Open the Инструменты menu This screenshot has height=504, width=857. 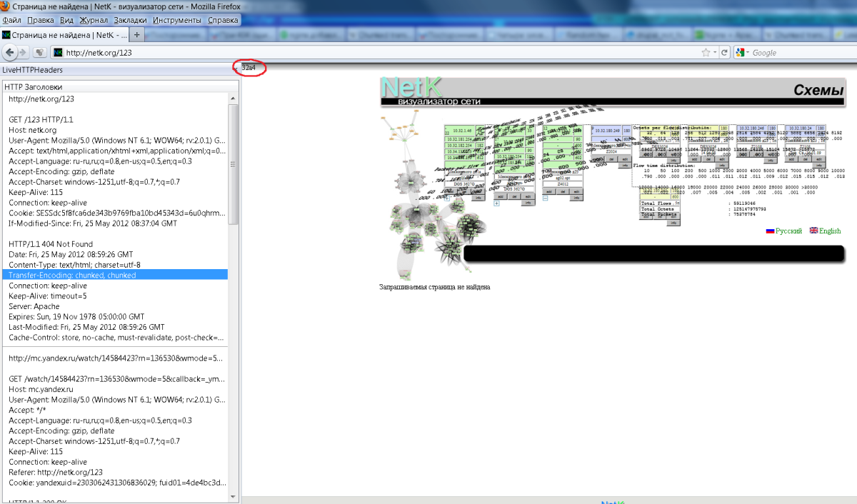(x=177, y=20)
